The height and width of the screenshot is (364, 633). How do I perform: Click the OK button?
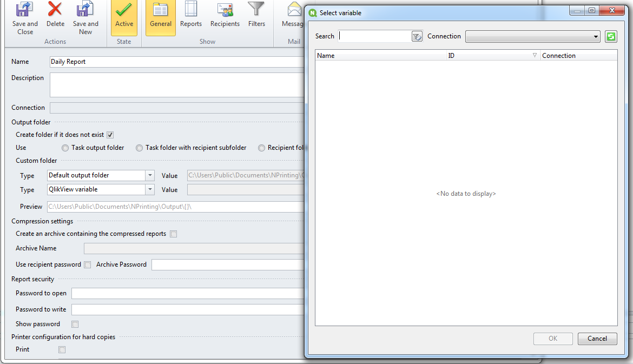point(553,339)
